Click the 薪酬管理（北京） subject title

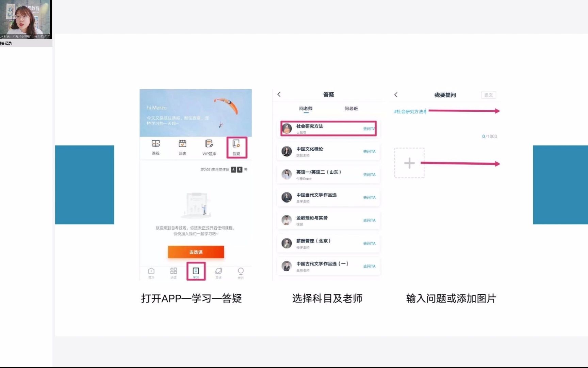click(313, 241)
